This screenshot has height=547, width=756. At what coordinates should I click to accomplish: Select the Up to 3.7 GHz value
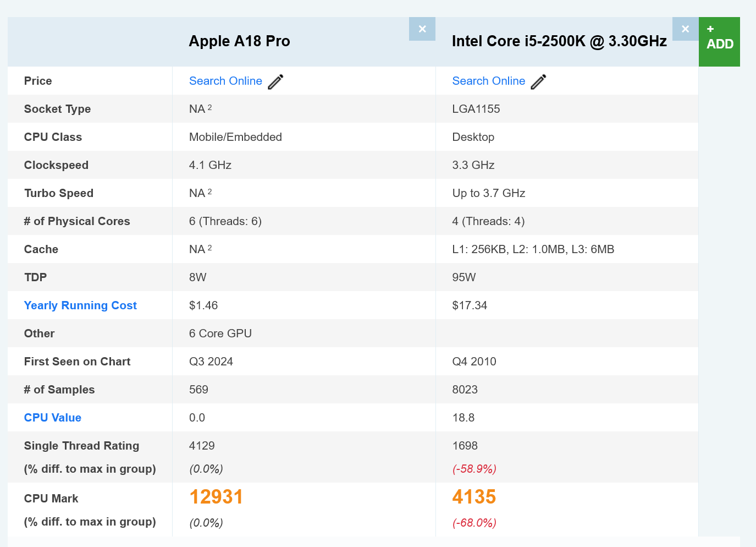[x=489, y=193]
